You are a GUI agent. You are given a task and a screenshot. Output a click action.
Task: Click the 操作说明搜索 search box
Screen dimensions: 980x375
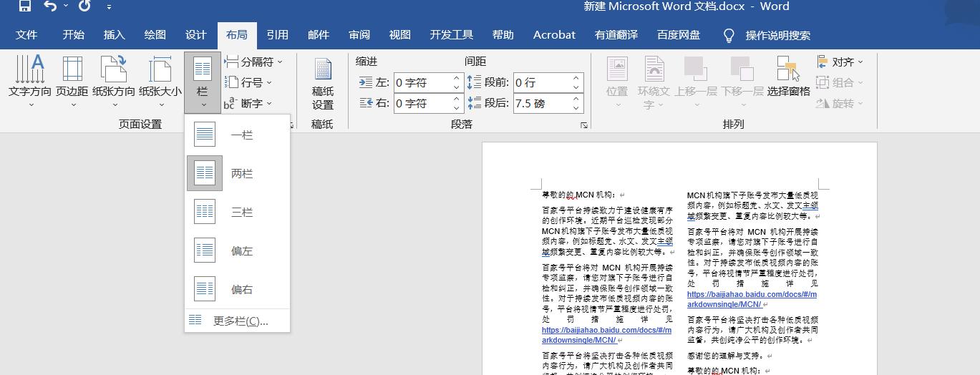click(x=778, y=35)
